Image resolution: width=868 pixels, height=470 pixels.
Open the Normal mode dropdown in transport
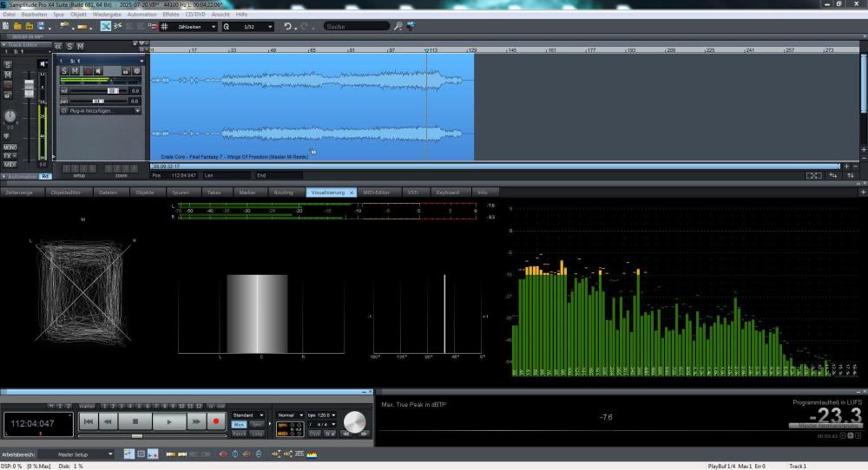pyautogui.click(x=301, y=415)
